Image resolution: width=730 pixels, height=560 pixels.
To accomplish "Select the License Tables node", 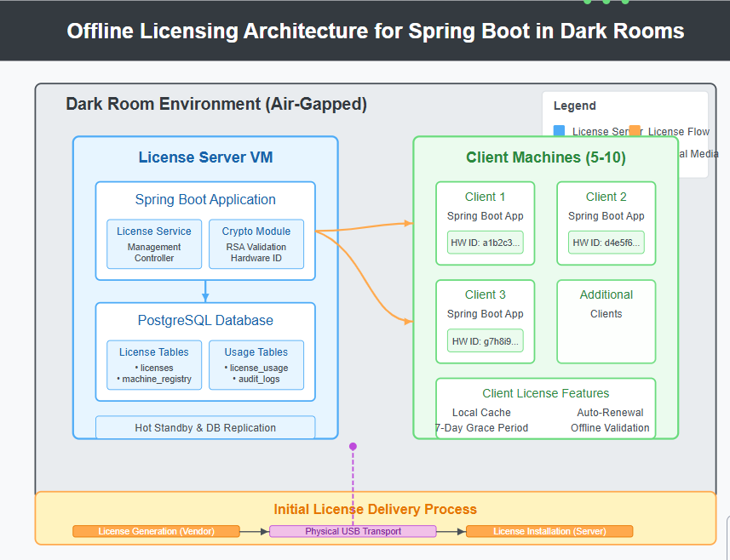I will [153, 365].
